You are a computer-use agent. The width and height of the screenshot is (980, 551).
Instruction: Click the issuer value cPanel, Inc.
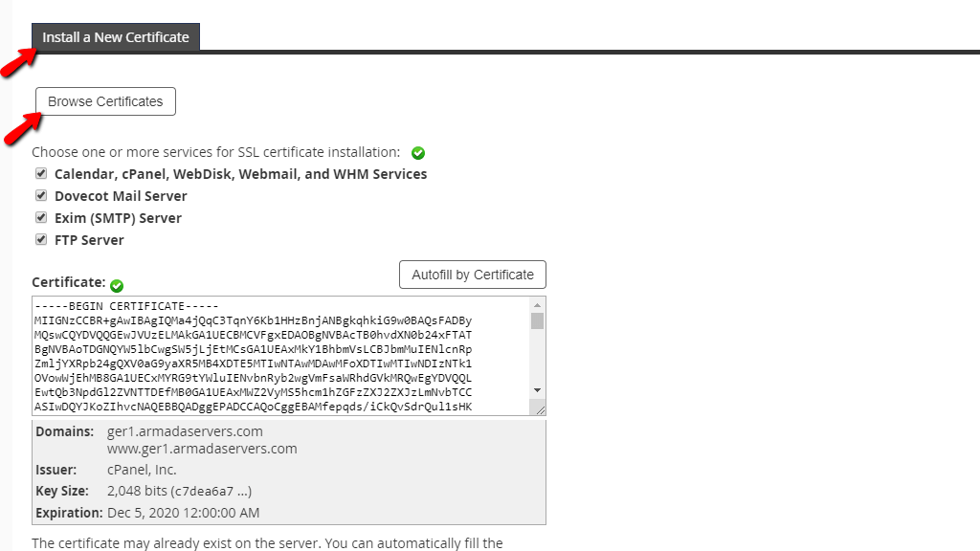(x=142, y=470)
